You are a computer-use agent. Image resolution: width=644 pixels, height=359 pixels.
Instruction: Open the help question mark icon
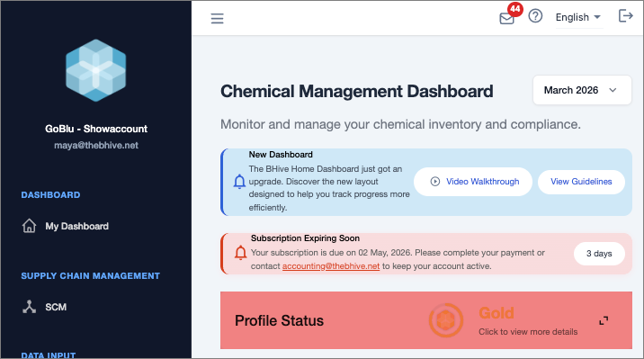click(x=535, y=16)
